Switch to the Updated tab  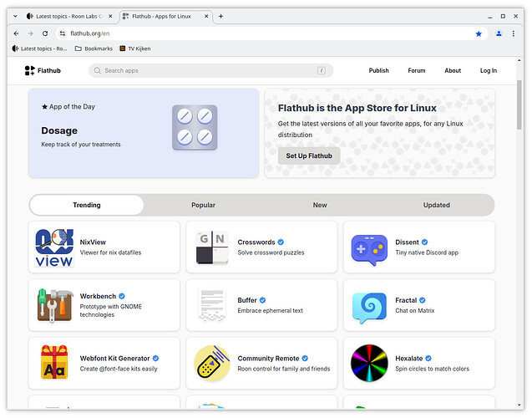pyautogui.click(x=436, y=205)
